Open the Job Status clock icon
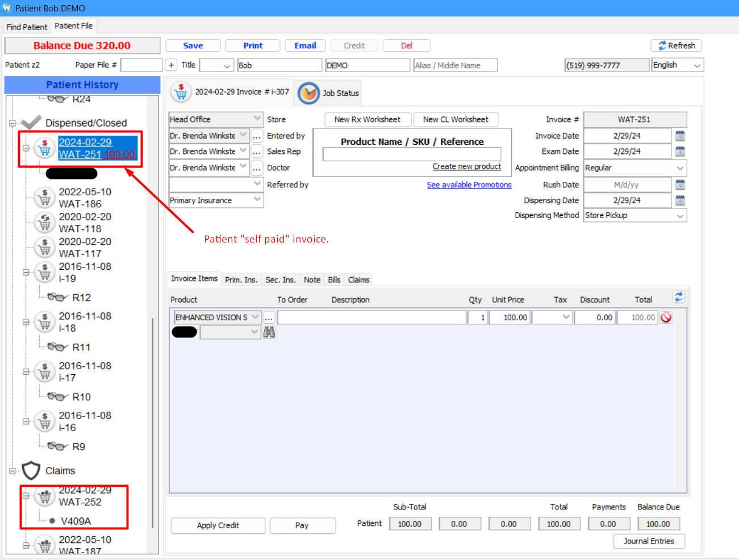 pos(308,92)
